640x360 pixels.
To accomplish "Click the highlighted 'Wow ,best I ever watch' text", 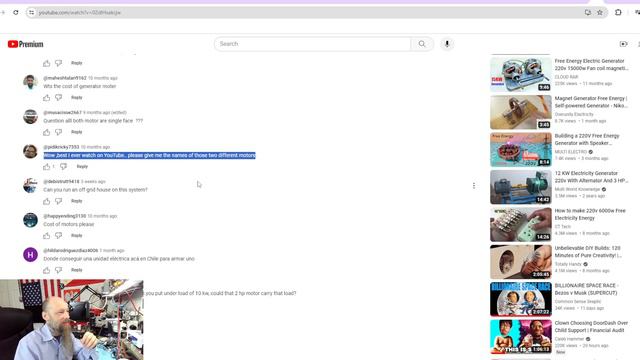I will (x=149, y=156).
